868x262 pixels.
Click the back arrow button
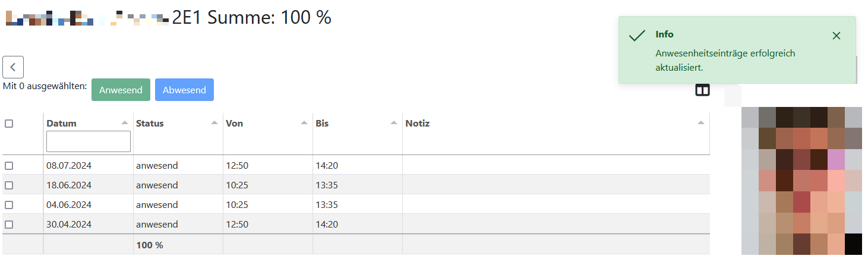[13, 67]
